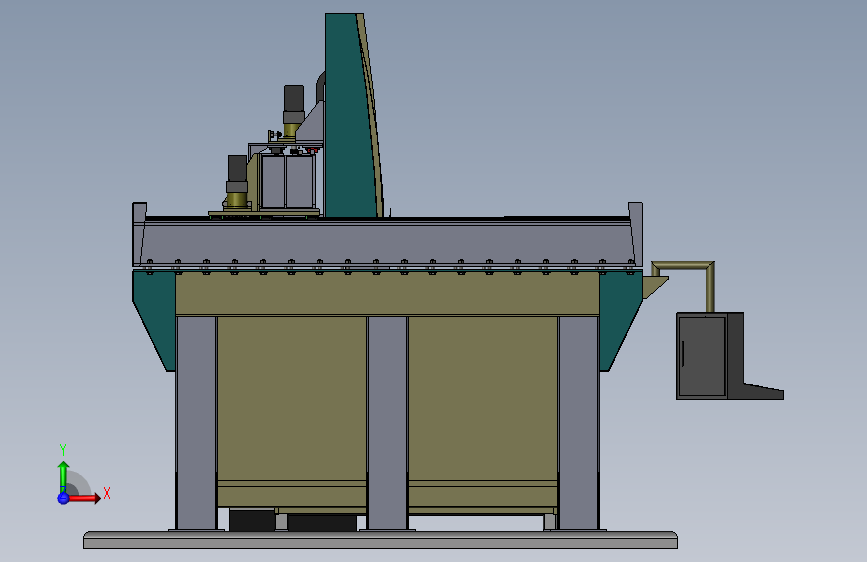Select the right gray support leg
Screen dimensions: 867x562
pos(578,423)
